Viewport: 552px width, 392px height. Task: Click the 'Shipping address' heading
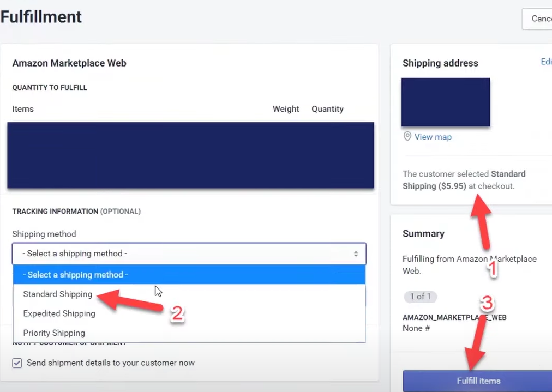tap(440, 63)
